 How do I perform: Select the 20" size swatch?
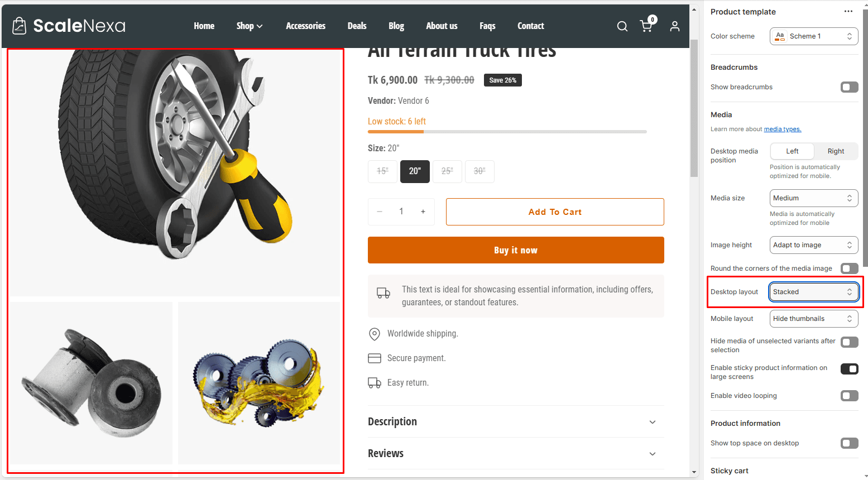(415, 171)
